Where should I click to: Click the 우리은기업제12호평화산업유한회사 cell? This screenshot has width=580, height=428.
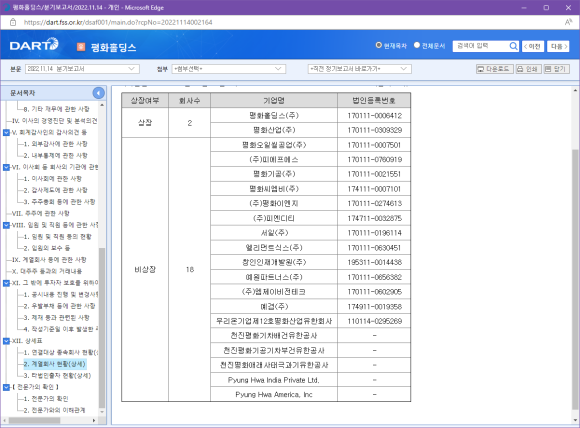pyautogui.click(x=274, y=321)
